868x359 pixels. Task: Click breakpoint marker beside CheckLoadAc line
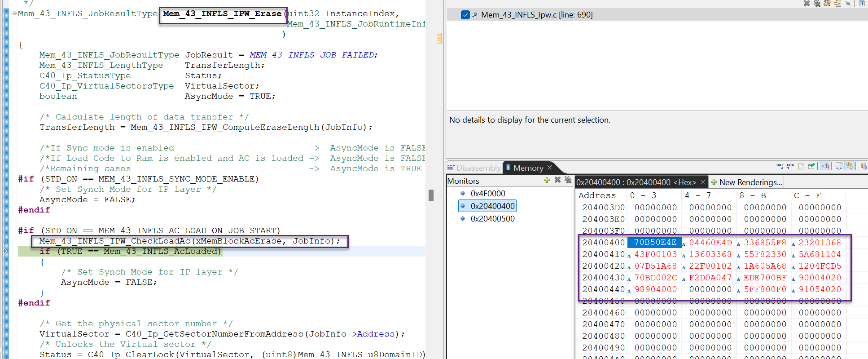pos(5,241)
